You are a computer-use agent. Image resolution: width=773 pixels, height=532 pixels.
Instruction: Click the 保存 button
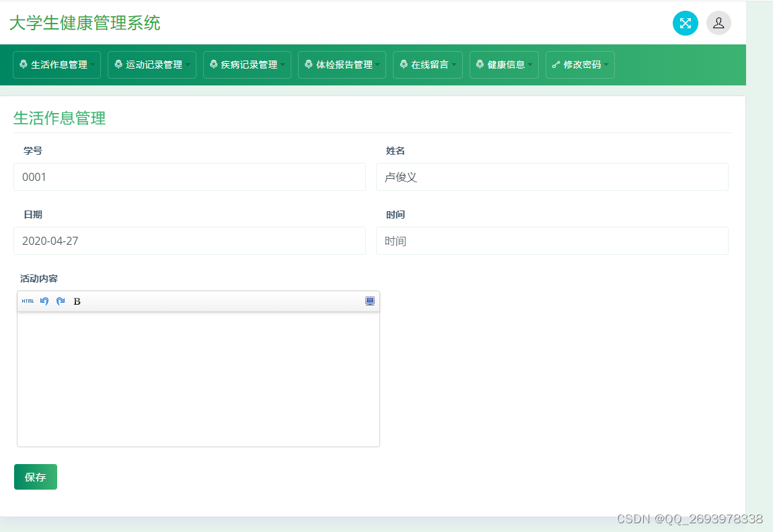(x=36, y=477)
